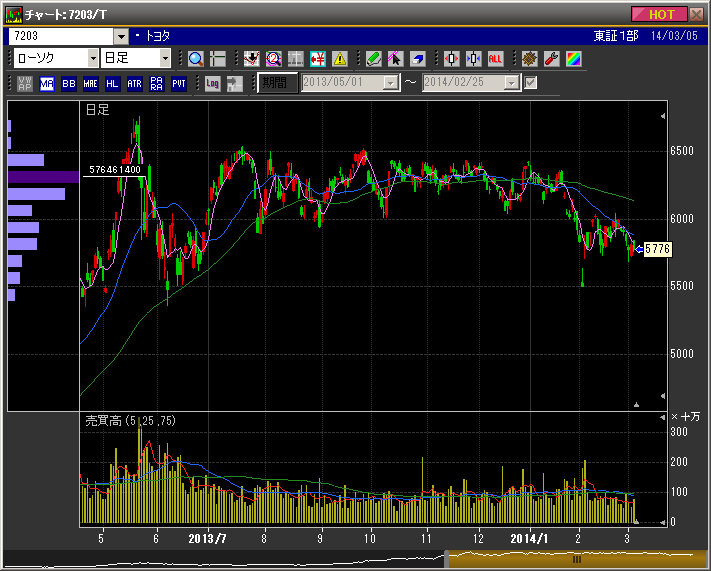Toggle the BB Bollinger Bands indicator
Viewport: 711px width, 571px height.
[x=69, y=84]
